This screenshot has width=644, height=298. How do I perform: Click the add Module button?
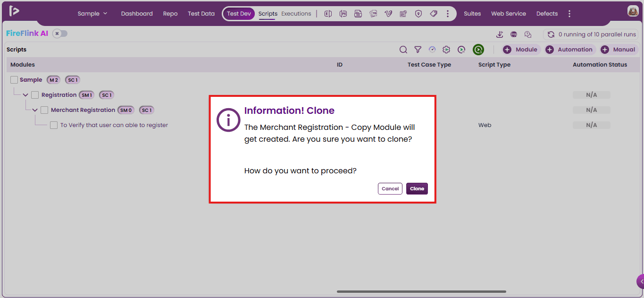point(520,50)
